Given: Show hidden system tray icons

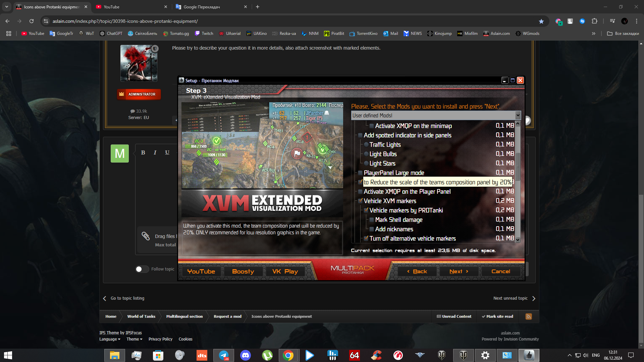Looking at the screenshot, I should (x=569, y=355).
